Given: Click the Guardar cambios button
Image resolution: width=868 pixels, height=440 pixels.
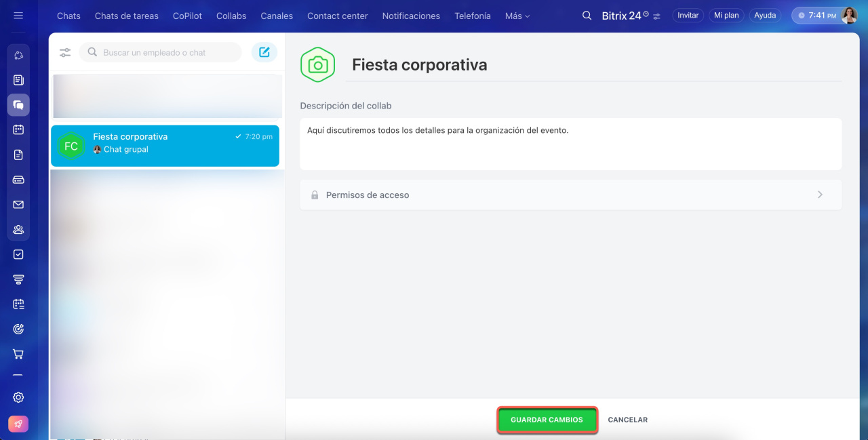Looking at the screenshot, I should [x=547, y=420].
